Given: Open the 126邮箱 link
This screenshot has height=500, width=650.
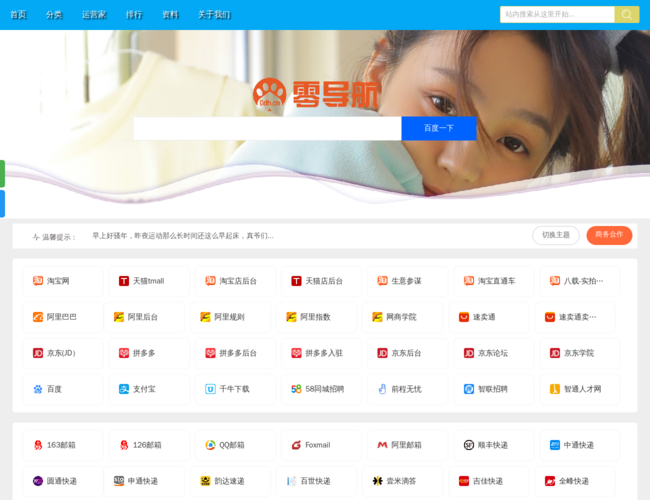Looking at the screenshot, I should point(149,445).
